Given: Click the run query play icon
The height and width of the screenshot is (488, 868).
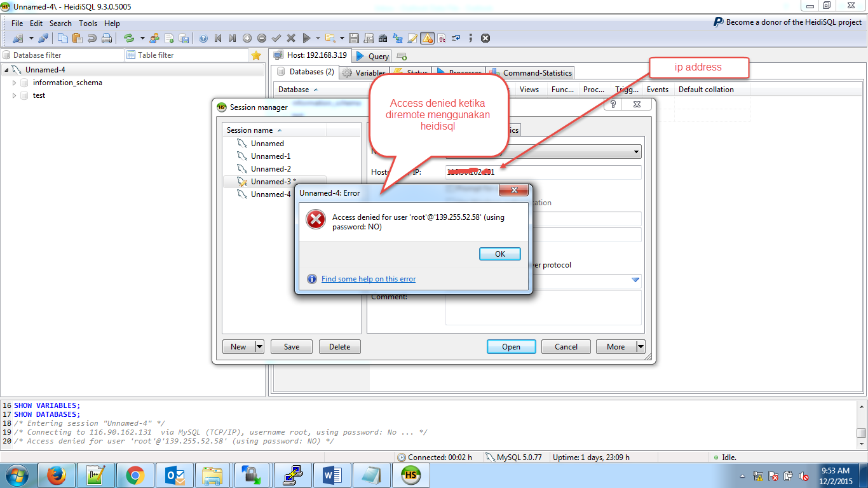Looking at the screenshot, I should click(306, 38).
